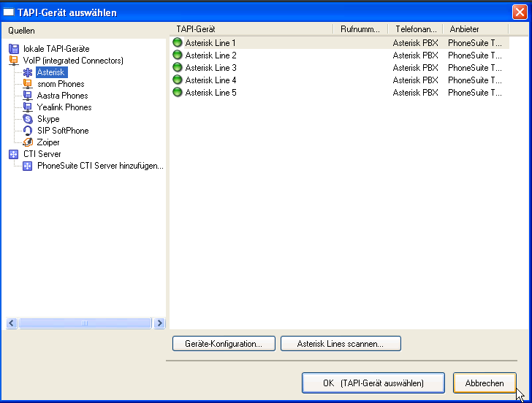This screenshot has width=532, height=403.
Task: Click the Zoiper icon
Action: [x=28, y=142]
